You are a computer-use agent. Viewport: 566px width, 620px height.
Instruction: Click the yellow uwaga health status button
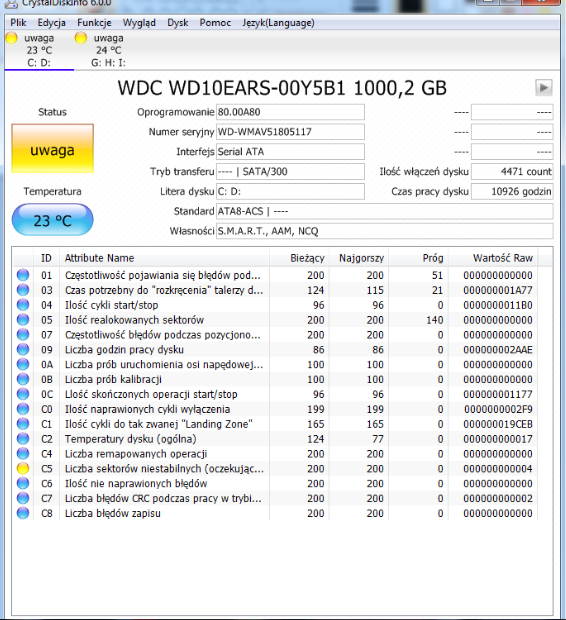tap(53, 149)
